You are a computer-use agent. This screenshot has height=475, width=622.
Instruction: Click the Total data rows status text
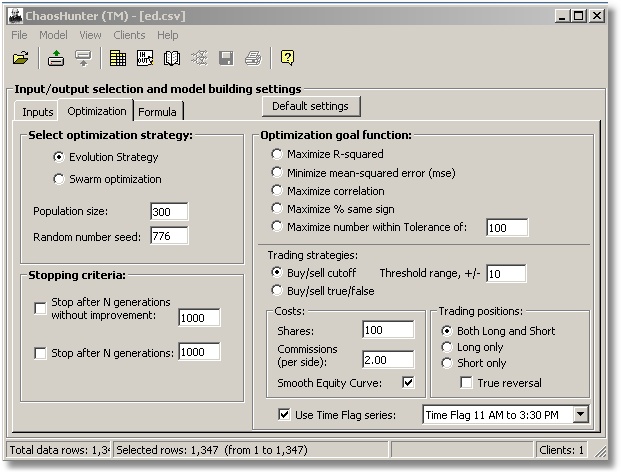[x=60, y=450]
